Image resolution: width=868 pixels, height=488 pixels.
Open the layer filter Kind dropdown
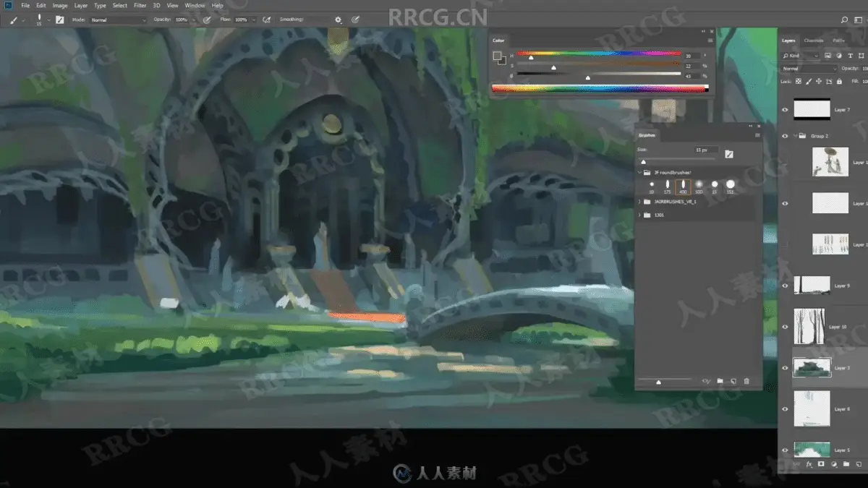point(802,56)
